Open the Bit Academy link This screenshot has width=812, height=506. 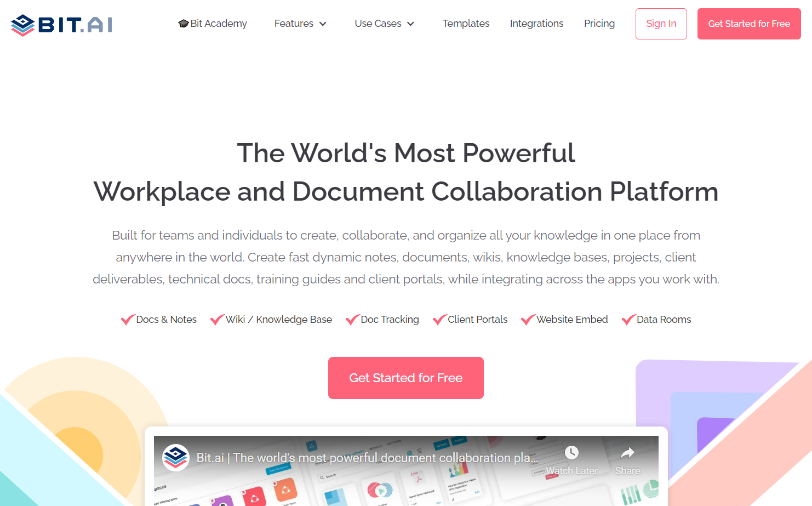coord(213,24)
